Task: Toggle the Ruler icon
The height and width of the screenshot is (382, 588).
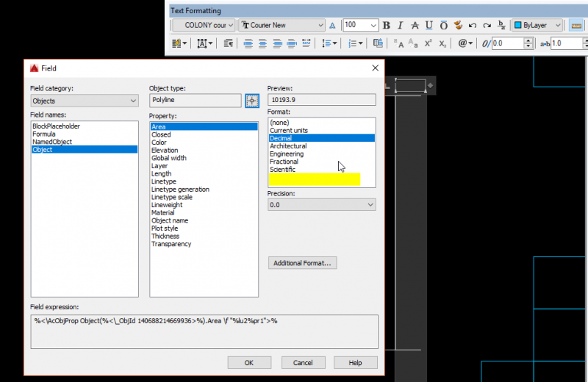Action: point(576,25)
